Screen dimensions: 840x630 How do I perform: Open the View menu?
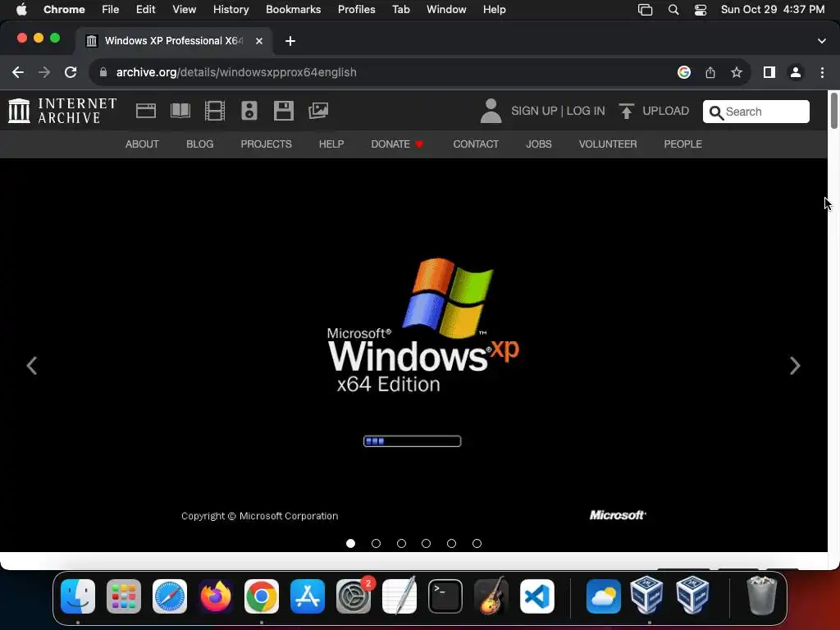point(184,10)
